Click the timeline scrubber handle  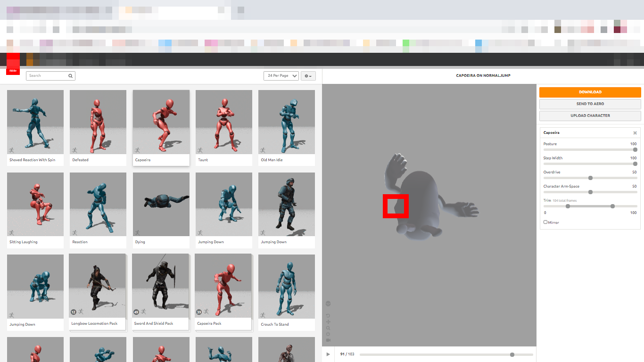[x=512, y=354]
